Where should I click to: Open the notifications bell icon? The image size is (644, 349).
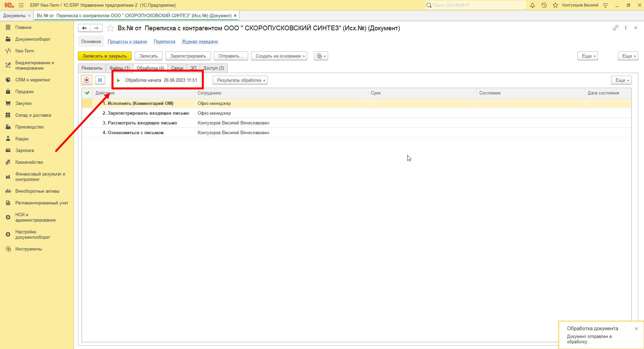pyautogui.click(x=533, y=5)
